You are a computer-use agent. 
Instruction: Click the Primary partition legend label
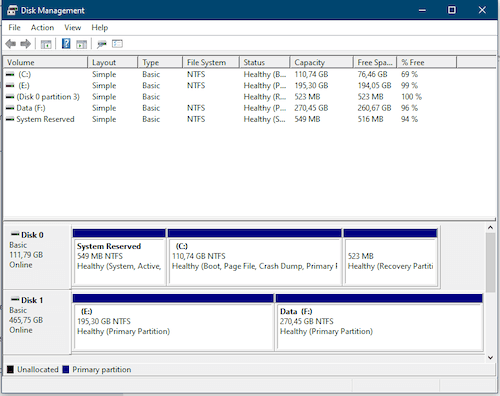[102, 369]
